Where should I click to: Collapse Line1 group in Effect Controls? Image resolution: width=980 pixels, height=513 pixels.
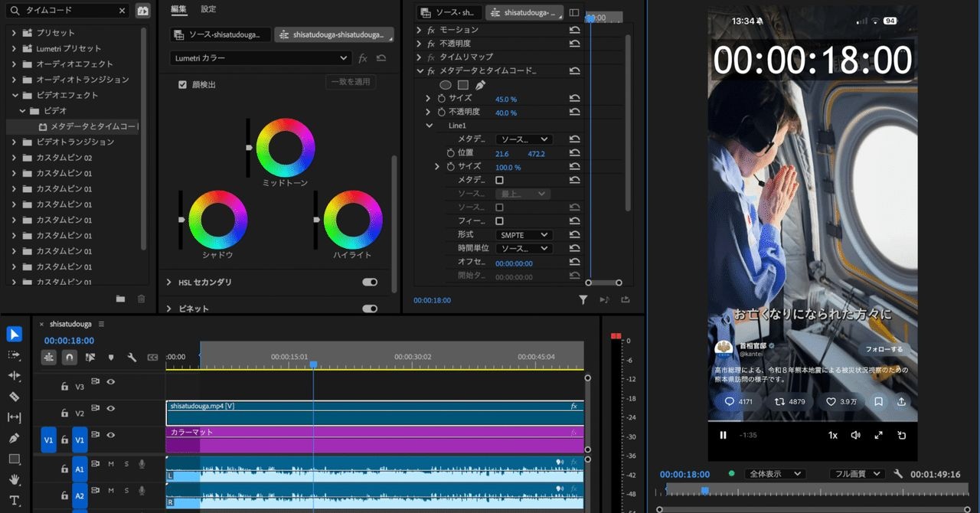click(430, 126)
